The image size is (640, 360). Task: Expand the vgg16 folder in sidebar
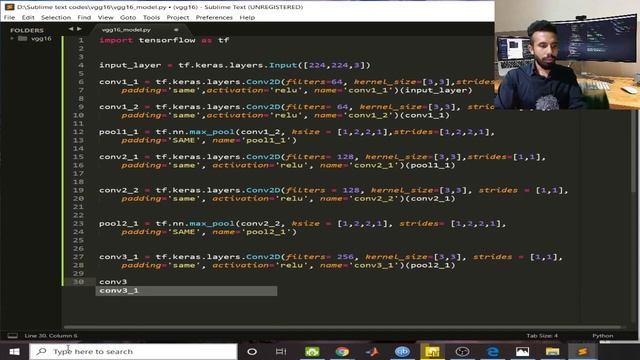pyautogui.click(x=12, y=38)
